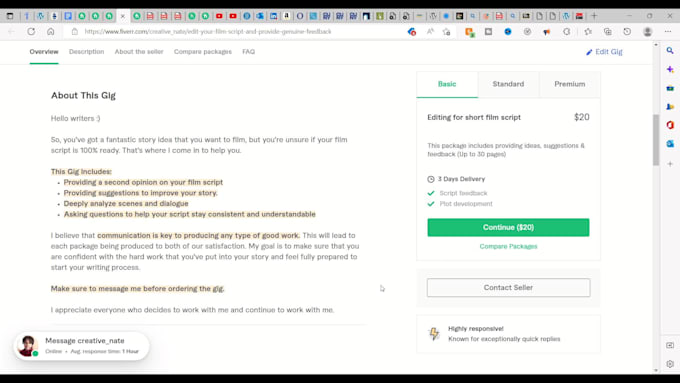The height and width of the screenshot is (383, 680).
Task: Open the browser Favorites list
Action: tap(588, 32)
